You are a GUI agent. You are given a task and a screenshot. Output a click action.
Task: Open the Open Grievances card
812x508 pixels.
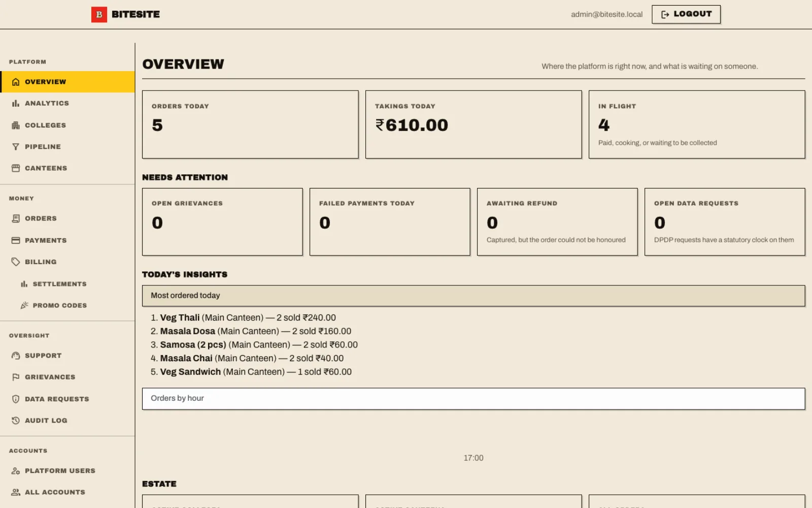[222, 222]
